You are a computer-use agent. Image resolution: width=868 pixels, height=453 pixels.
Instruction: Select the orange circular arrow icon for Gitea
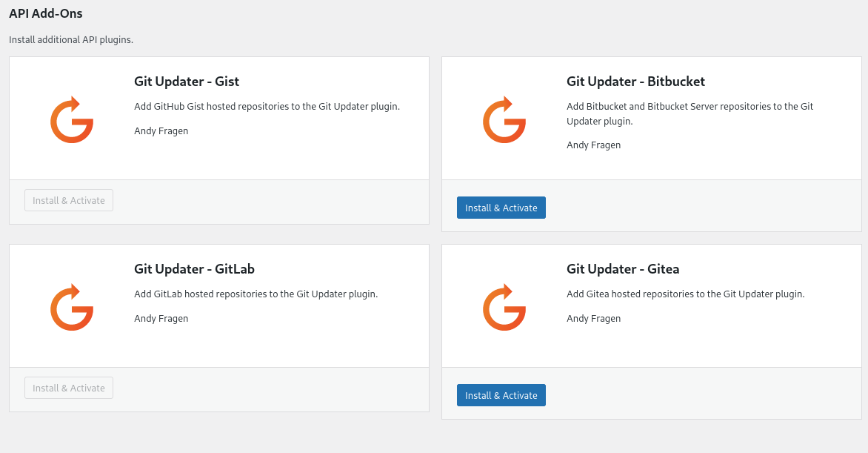tap(504, 306)
